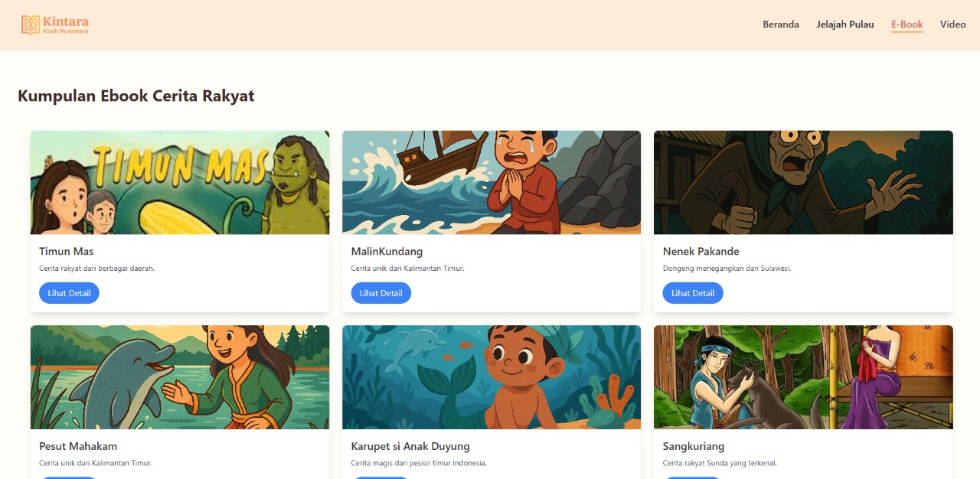980x479 pixels.
Task: Go to Jelajah Pulau page
Action: pyautogui.click(x=845, y=24)
